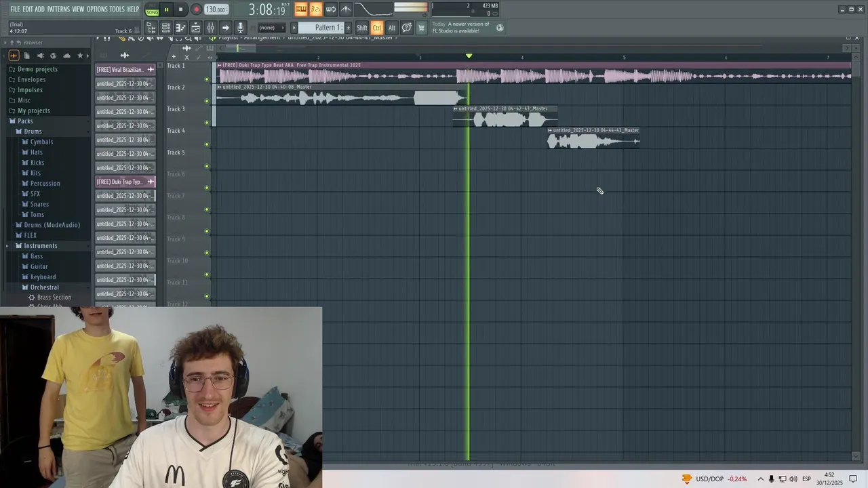
Task: Click the taskbar microphone tray icon
Action: [771, 479]
